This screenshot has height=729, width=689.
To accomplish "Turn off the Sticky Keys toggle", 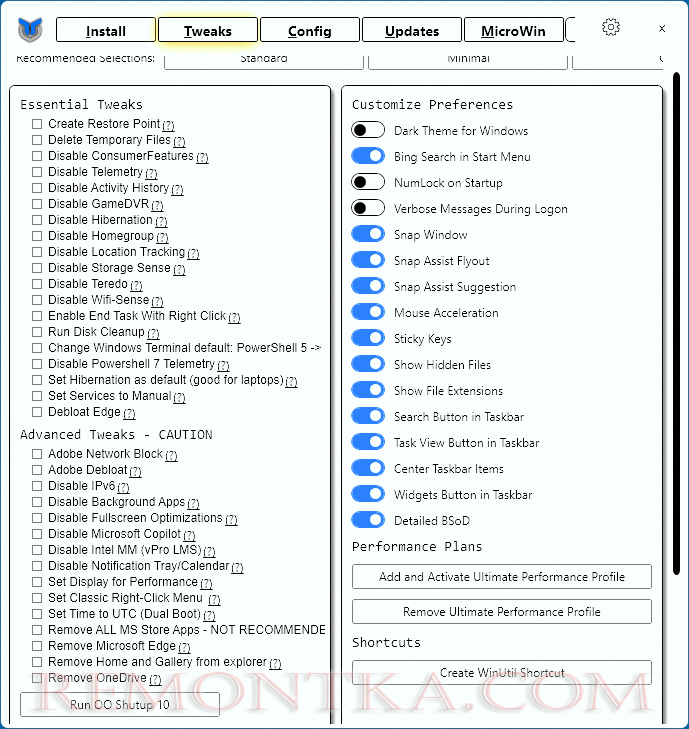I will (x=368, y=338).
